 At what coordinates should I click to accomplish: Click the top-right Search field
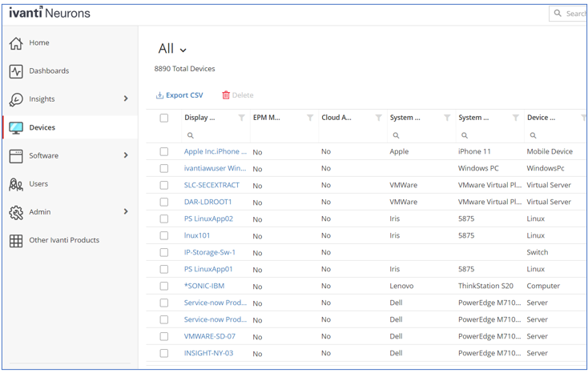tap(573, 14)
